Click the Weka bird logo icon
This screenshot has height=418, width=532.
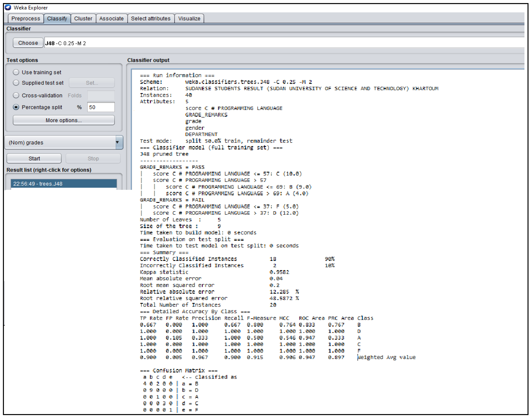(x=8, y=7)
